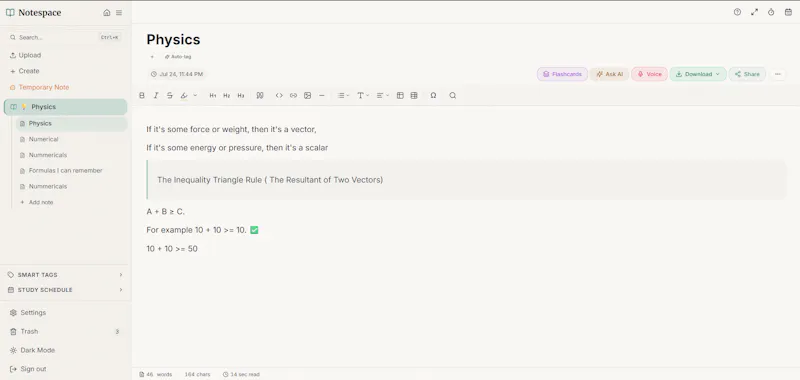Viewport: 800px width, 380px height.
Task: Toggle Dark Mode
Action: (x=32, y=350)
